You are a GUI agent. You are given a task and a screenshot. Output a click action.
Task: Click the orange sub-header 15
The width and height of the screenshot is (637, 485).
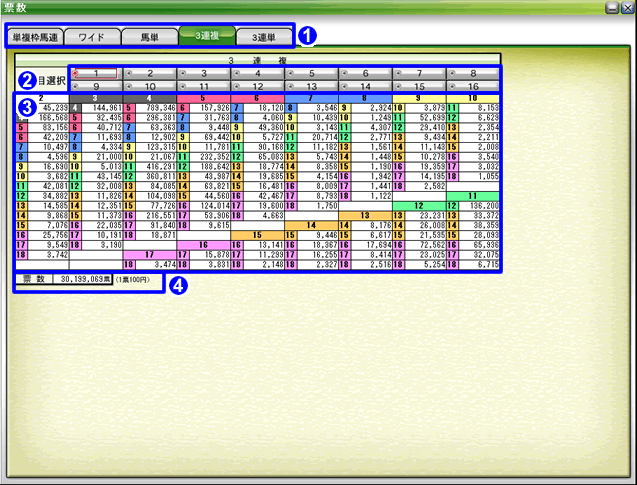click(258, 235)
